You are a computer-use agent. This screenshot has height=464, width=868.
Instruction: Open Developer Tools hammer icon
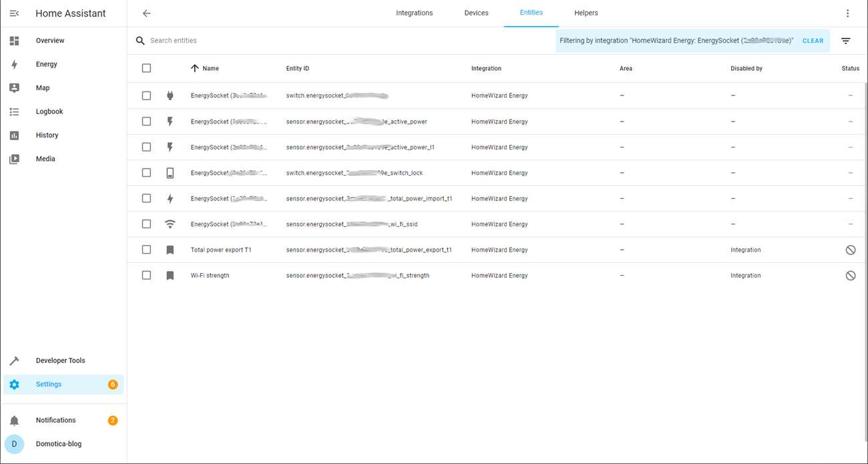click(x=14, y=361)
